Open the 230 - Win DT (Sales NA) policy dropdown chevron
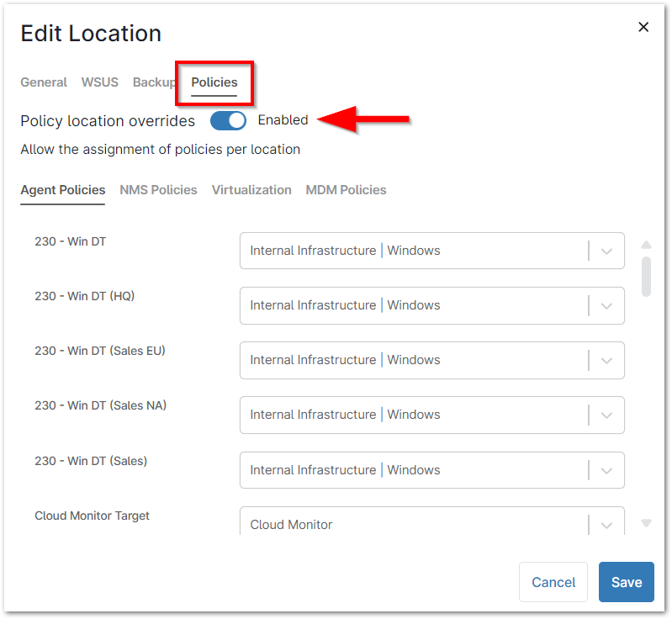The image size is (672, 619). tap(606, 415)
